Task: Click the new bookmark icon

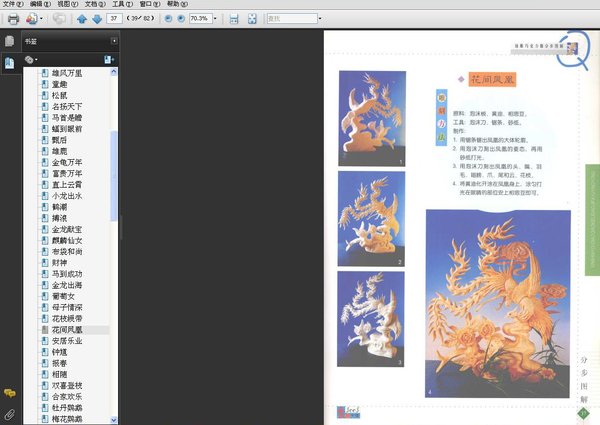Action: tap(109, 59)
